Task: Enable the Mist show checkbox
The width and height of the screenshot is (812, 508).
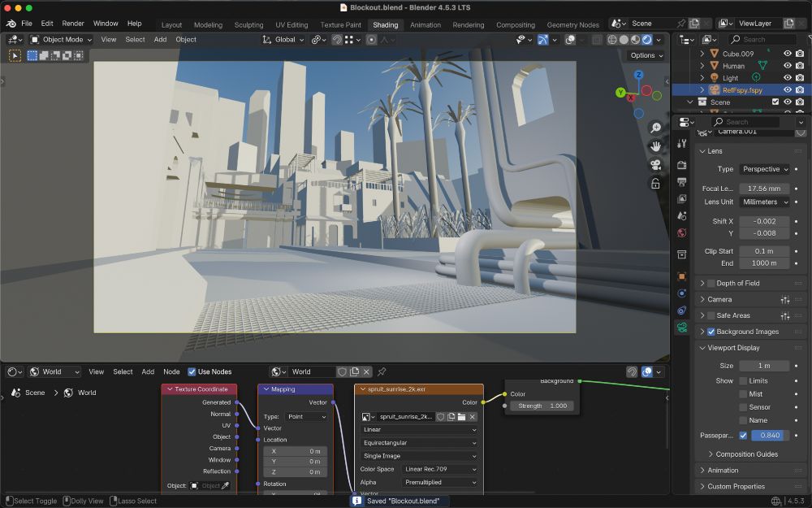Action: click(743, 394)
